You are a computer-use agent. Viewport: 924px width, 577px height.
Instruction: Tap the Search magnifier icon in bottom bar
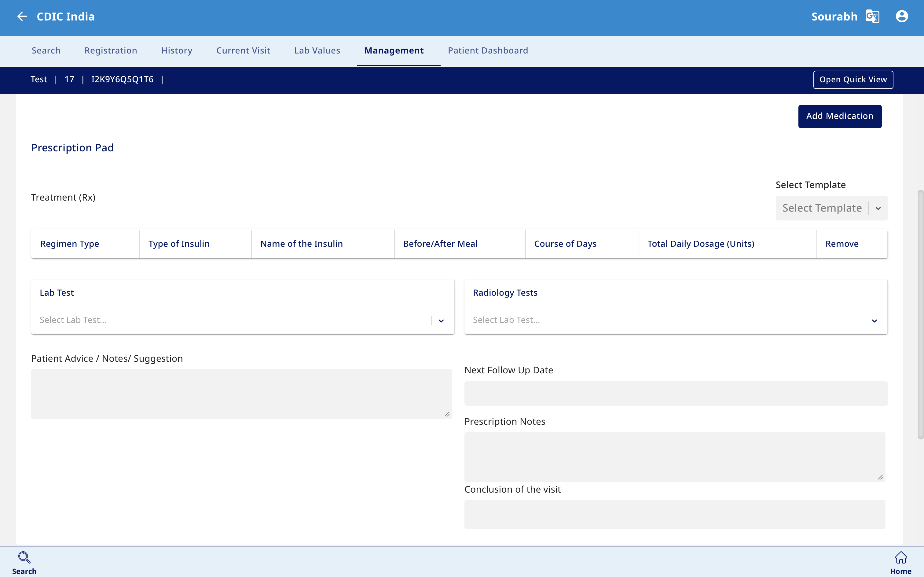tap(24, 557)
